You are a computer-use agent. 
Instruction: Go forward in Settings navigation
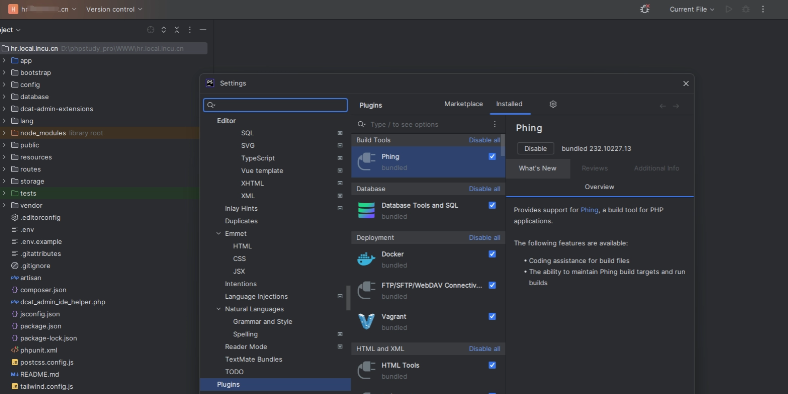tap(676, 106)
